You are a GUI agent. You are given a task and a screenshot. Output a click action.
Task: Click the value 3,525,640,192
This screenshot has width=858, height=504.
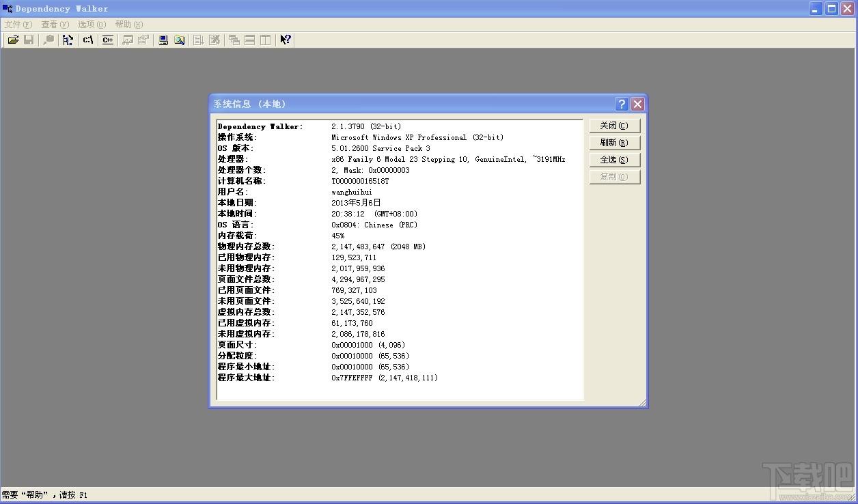358,301
